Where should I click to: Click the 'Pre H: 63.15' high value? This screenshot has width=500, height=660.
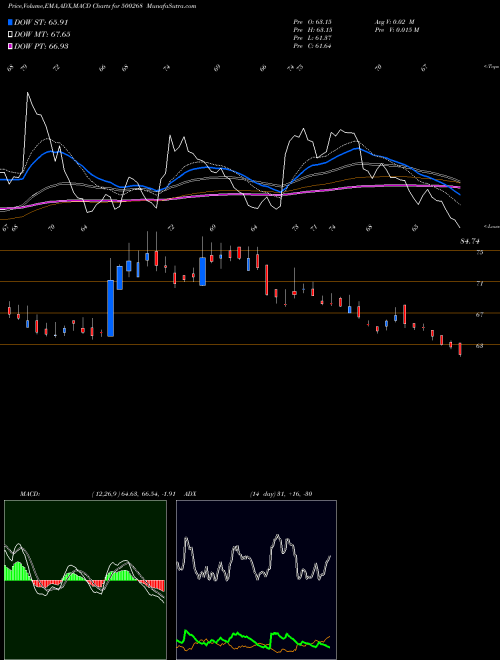313,30
